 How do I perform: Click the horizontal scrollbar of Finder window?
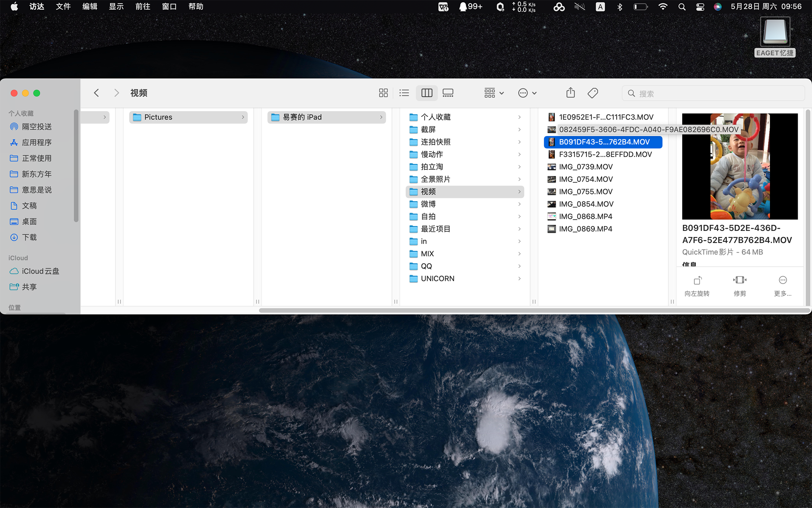coord(534,310)
